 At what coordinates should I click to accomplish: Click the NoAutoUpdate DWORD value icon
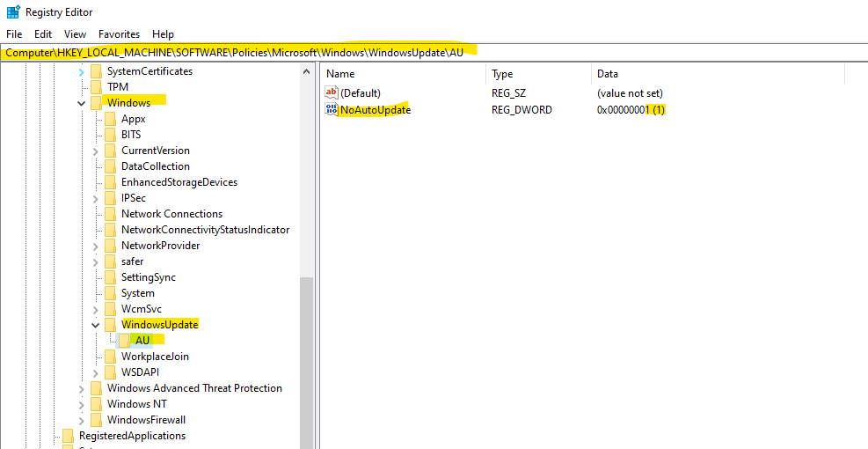(332, 110)
